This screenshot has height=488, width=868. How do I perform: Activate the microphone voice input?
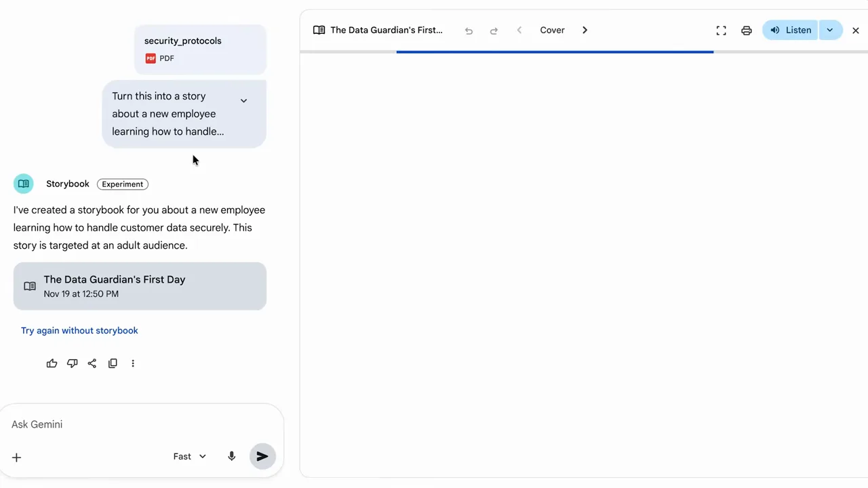231,456
